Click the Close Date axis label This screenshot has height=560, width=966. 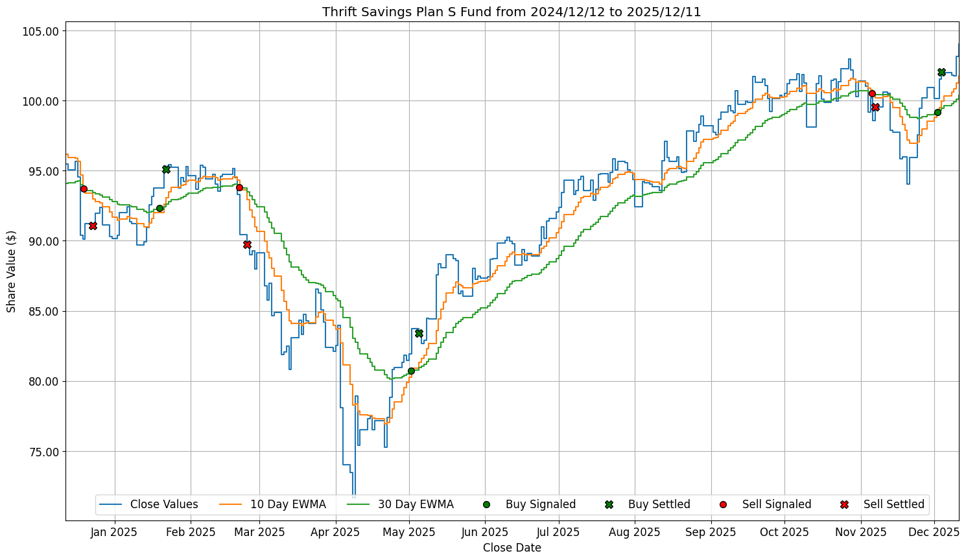(x=512, y=548)
